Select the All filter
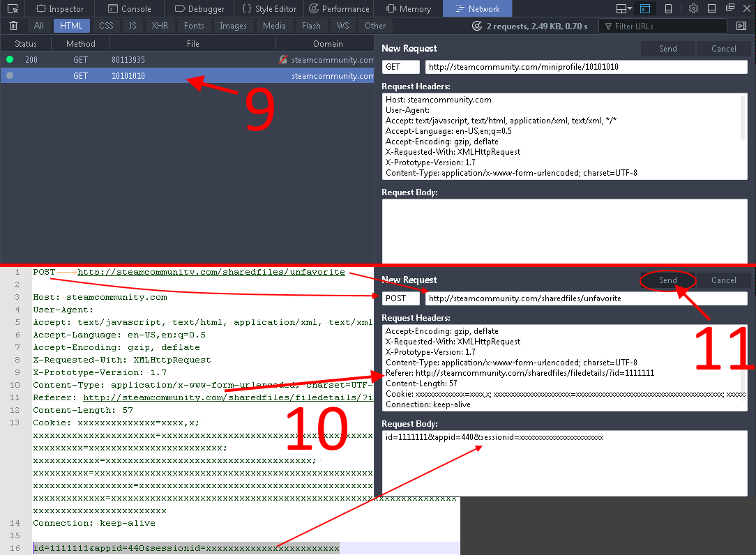 tap(39, 26)
